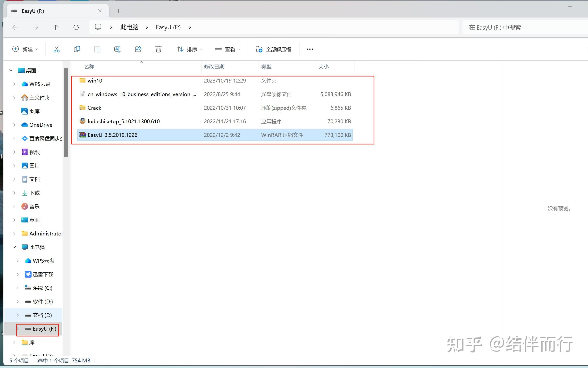
Task: Click the Copy icon in toolbar
Action: tap(77, 49)
